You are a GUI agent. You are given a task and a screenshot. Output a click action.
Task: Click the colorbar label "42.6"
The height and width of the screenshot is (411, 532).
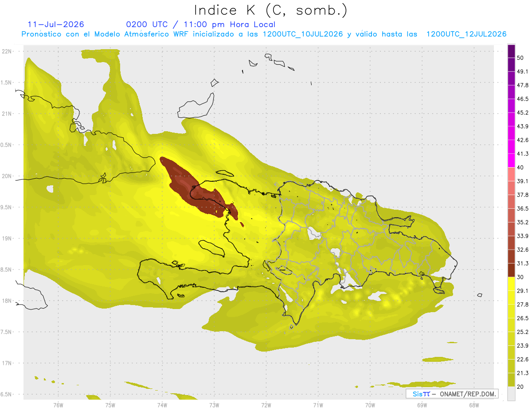[x=523, y=140]
